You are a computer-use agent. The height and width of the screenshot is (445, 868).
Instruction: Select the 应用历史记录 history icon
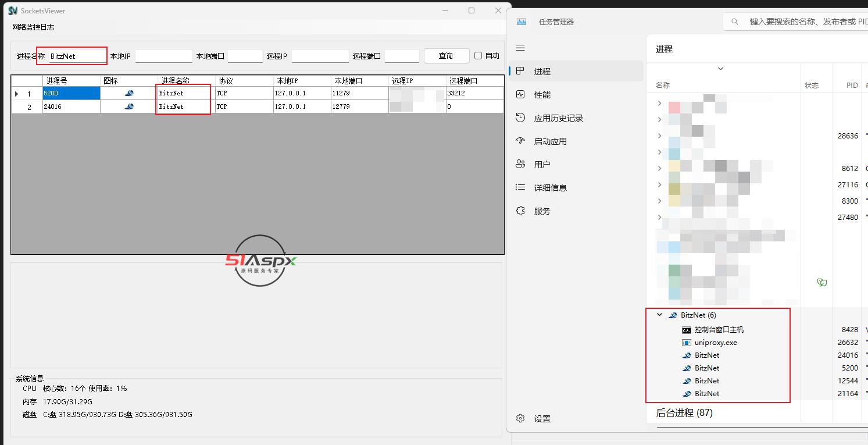click(x=520, y=118)
